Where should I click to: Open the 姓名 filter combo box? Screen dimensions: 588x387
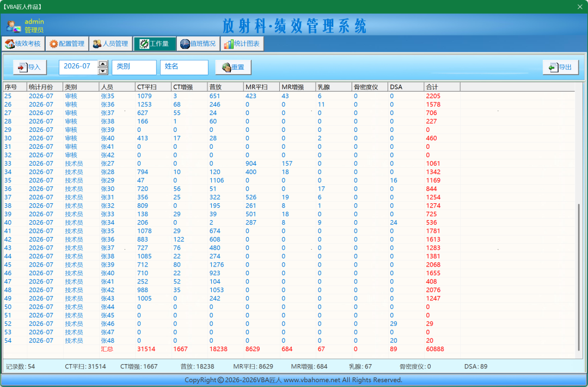tap(184, 67)
